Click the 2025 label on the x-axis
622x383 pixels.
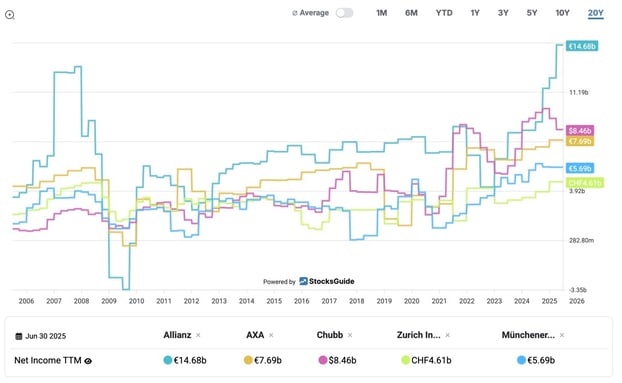click(x=549, y=301)
